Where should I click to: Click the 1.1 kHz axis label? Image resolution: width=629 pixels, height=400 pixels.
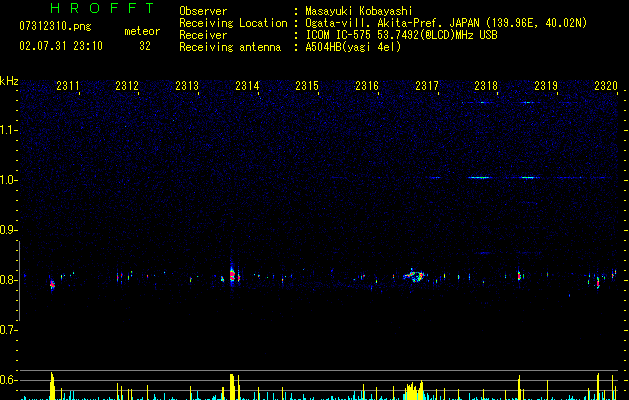[9, 130]
